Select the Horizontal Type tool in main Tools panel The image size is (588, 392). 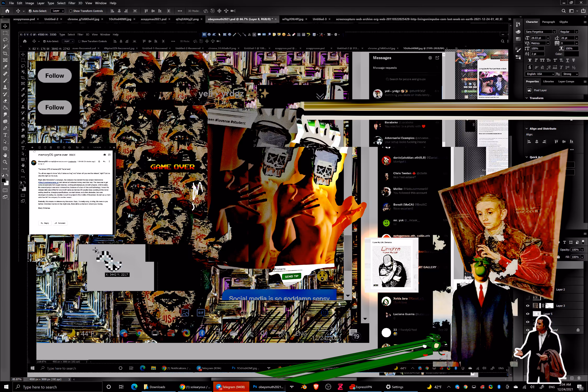(5, 135)
